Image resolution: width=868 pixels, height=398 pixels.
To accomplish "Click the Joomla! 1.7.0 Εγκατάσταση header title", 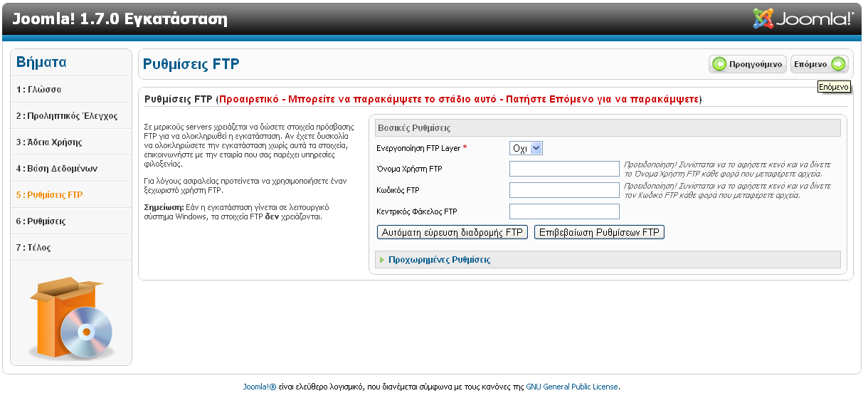I will (120, 19).
